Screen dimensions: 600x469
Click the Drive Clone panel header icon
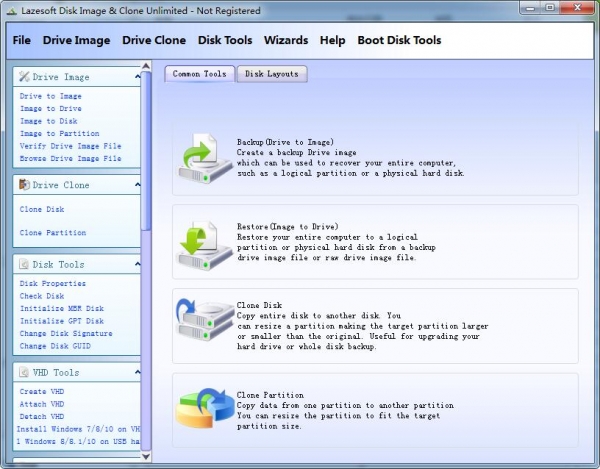25,185
